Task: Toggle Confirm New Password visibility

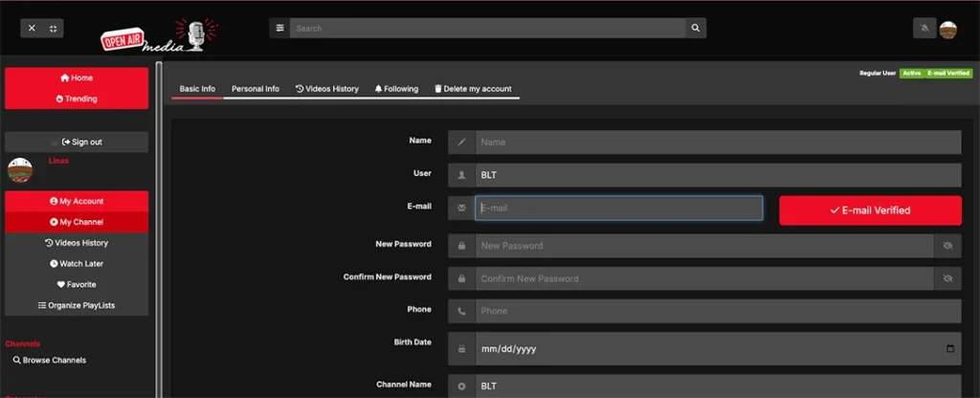Action: click(x=947, y=278)
